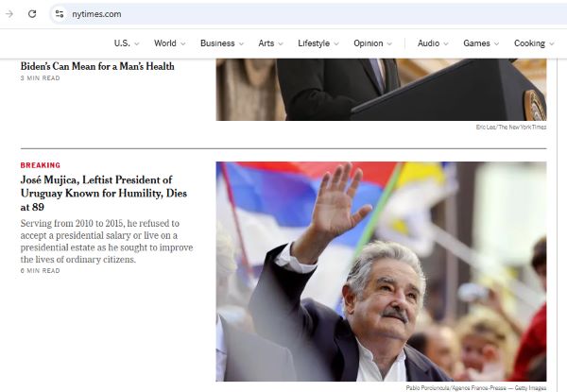Expand the World section chevron
This screenshot has height=392, width=567.
click(x=182, y=43)
